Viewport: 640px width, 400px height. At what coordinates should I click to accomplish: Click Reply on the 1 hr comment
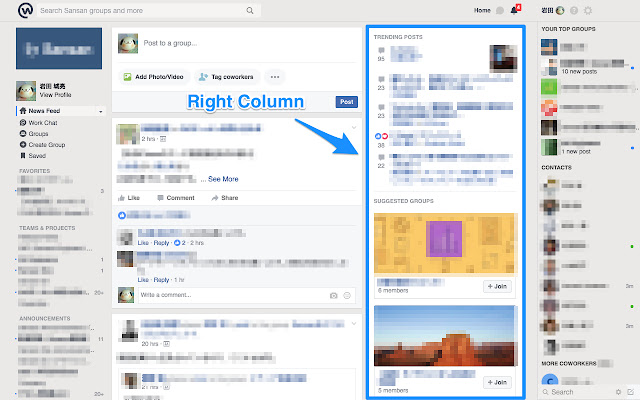(x=161, y=280)
